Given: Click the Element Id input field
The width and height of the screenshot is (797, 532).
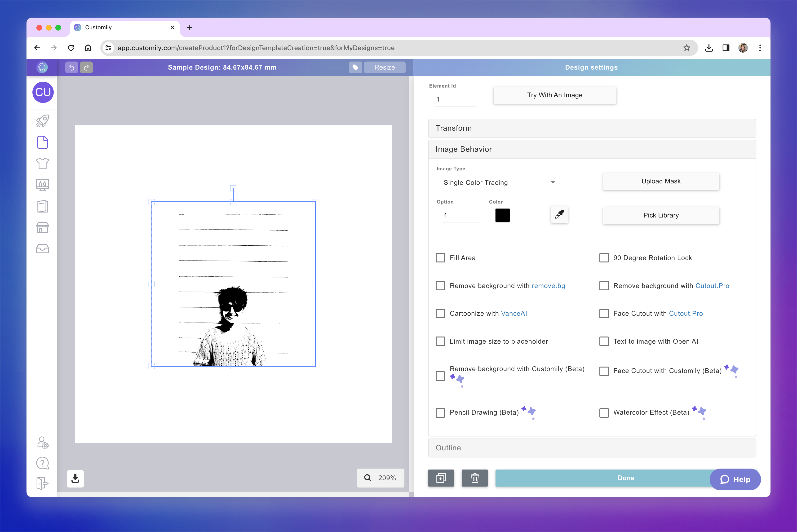Looking at the screenshot, I should coord(455,99).
